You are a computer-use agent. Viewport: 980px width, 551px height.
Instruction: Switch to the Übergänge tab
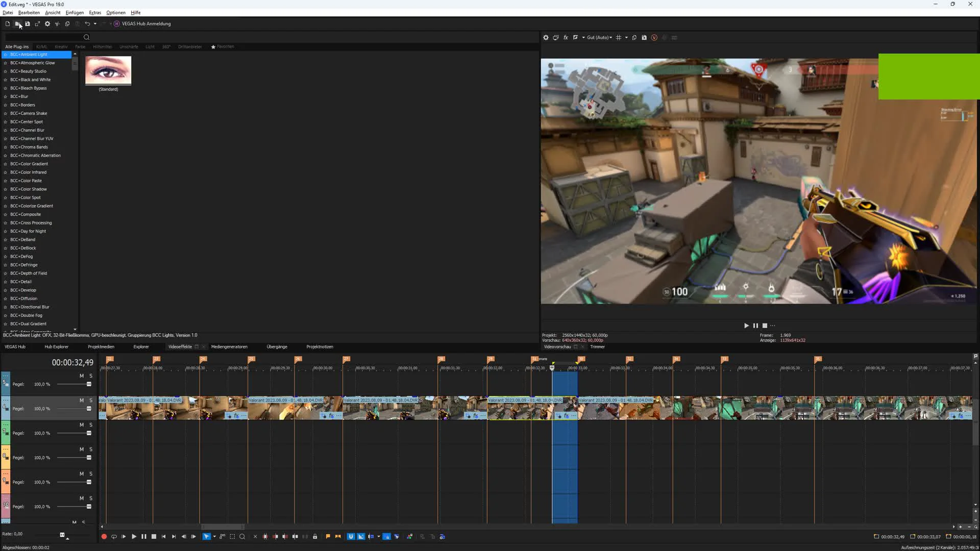click(x=277, y=347)
